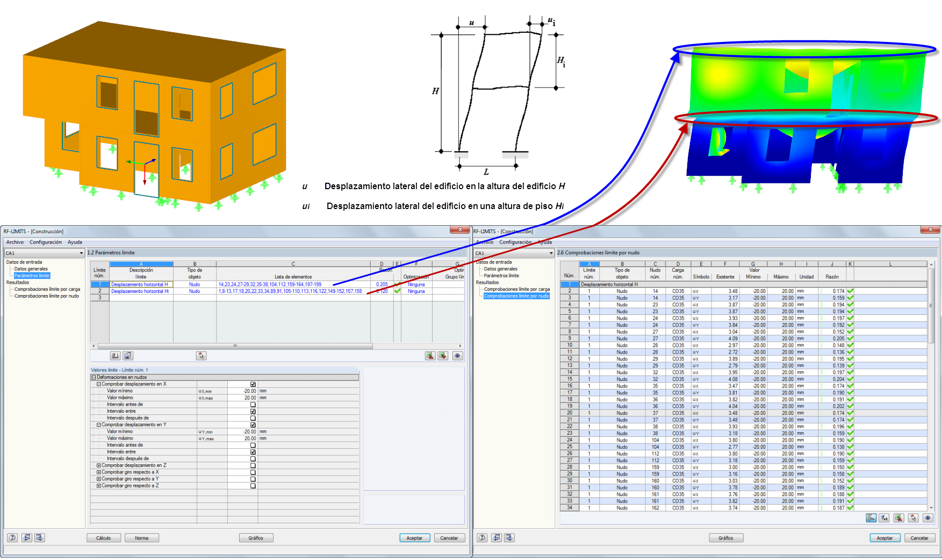Click the pick-object cursor icon, right window
This screenshot has height=560, width=942.
tap(913, 518)
